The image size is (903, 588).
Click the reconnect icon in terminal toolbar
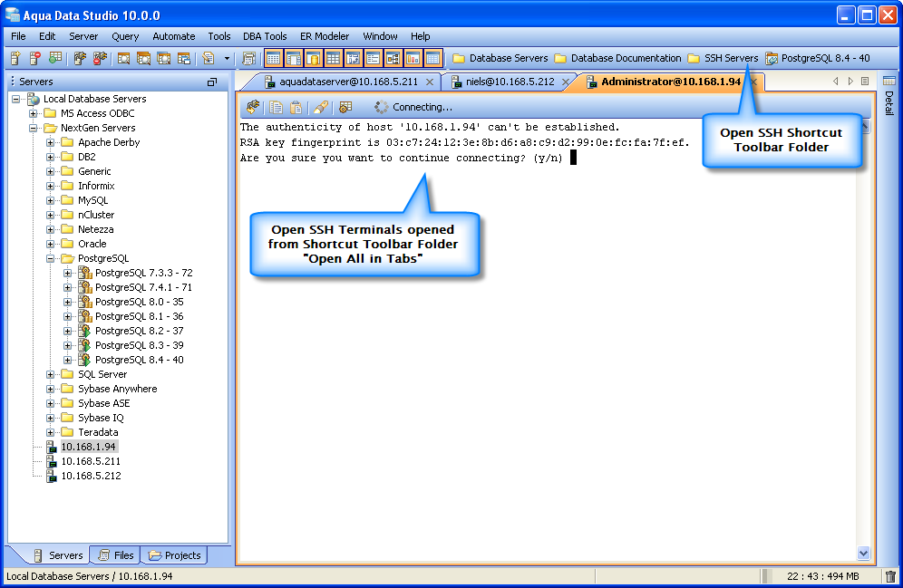tap(253, 107)
